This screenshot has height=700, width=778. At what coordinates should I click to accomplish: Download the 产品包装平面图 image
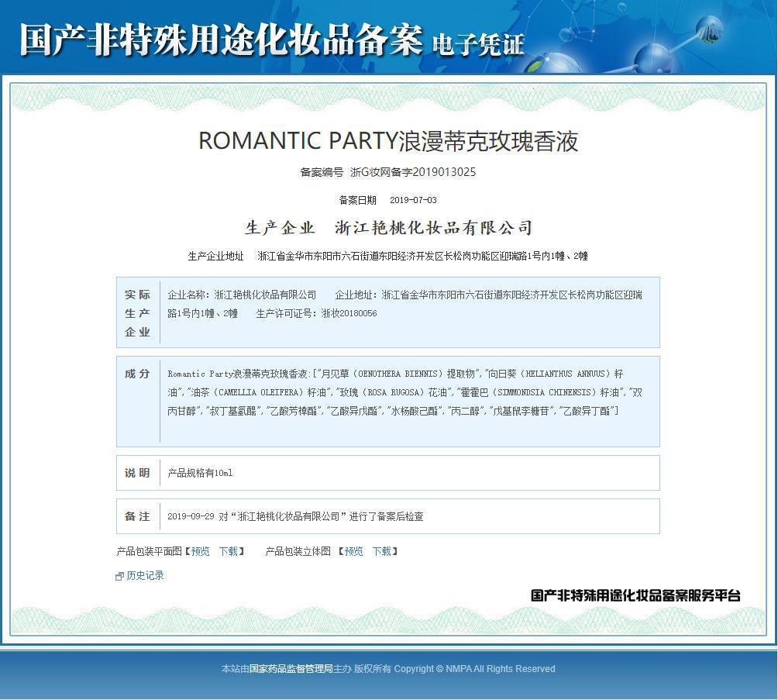[x=229, y=551]
